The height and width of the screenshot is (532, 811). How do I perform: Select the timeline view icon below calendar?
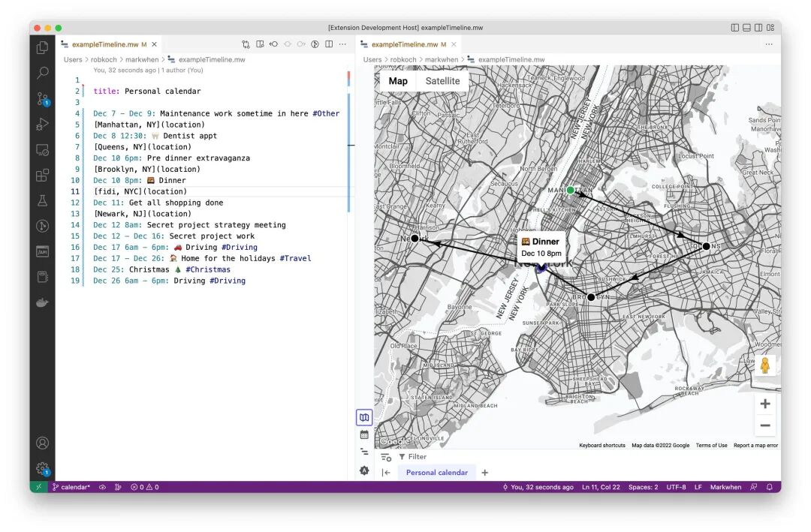(364, 452)
